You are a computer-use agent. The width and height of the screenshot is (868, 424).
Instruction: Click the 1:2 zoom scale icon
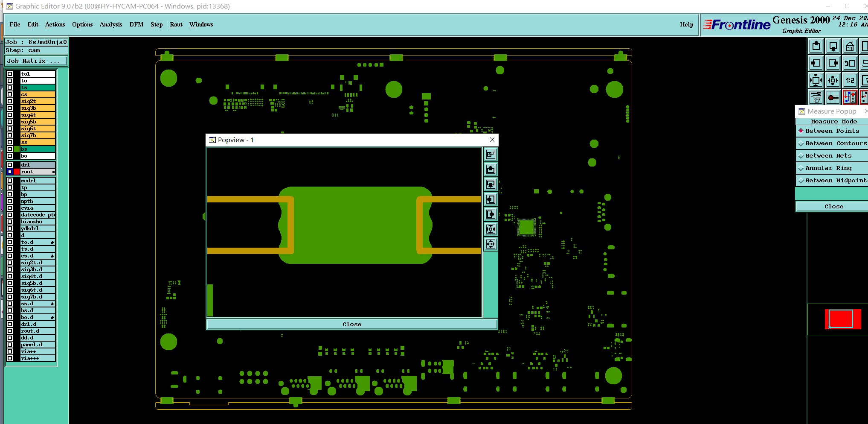pos(850,80)
